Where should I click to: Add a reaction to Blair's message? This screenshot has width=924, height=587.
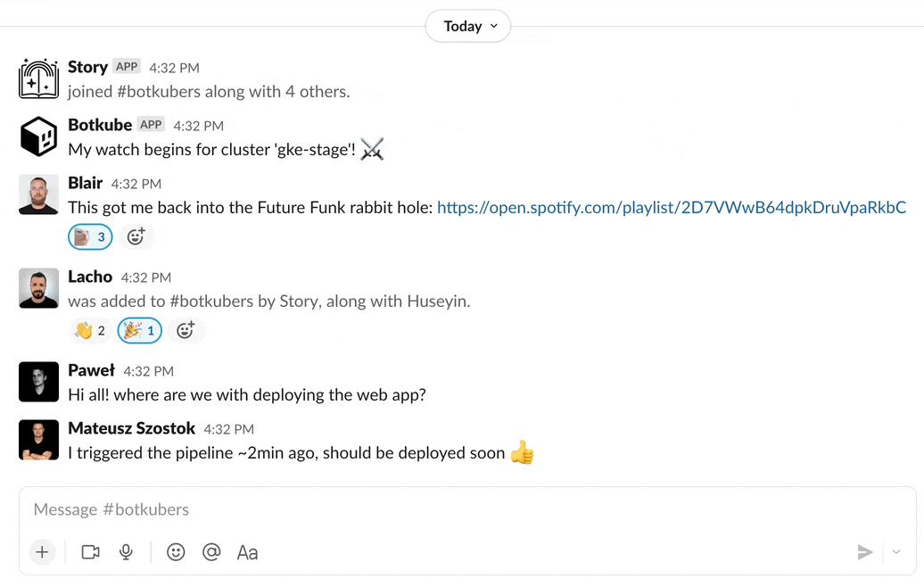(x=136, y=236)
